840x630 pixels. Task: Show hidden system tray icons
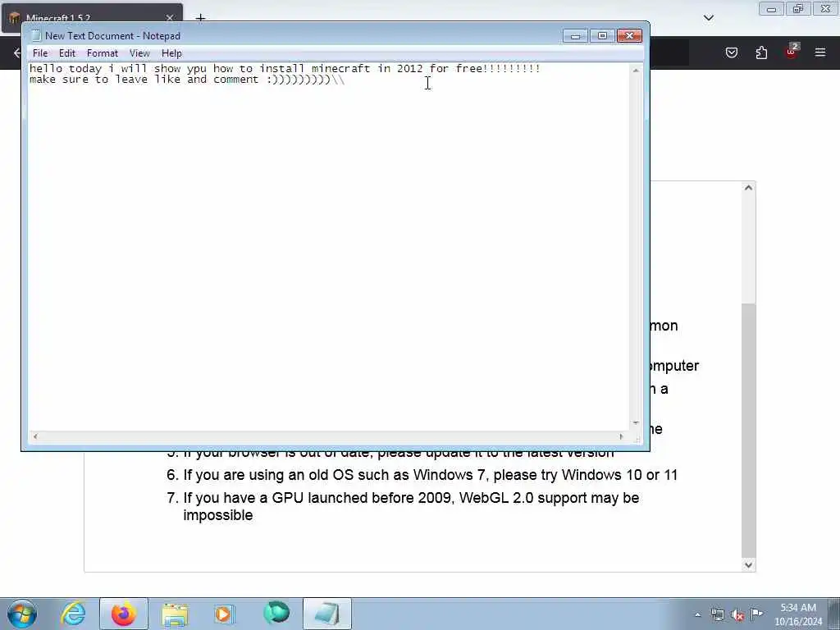(x=697, y=615)
